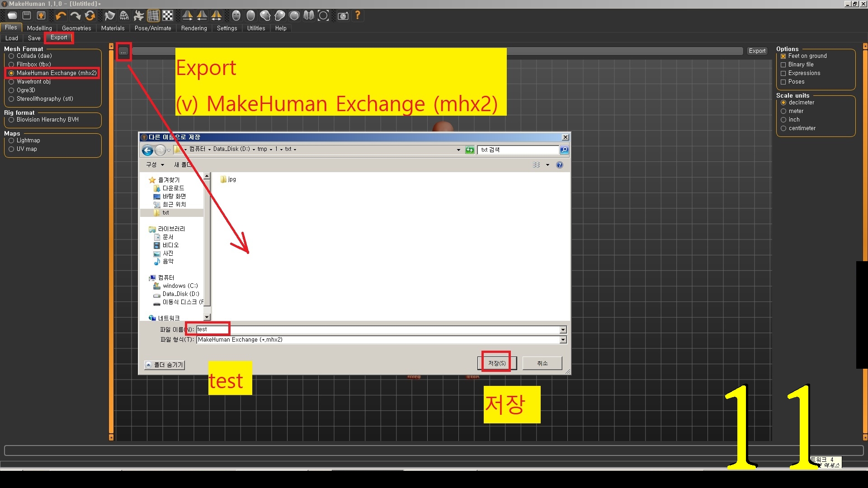The height and width of the screenshot is (488, 868).
Task: Select the Front view head icon
Action: [236, 16]
